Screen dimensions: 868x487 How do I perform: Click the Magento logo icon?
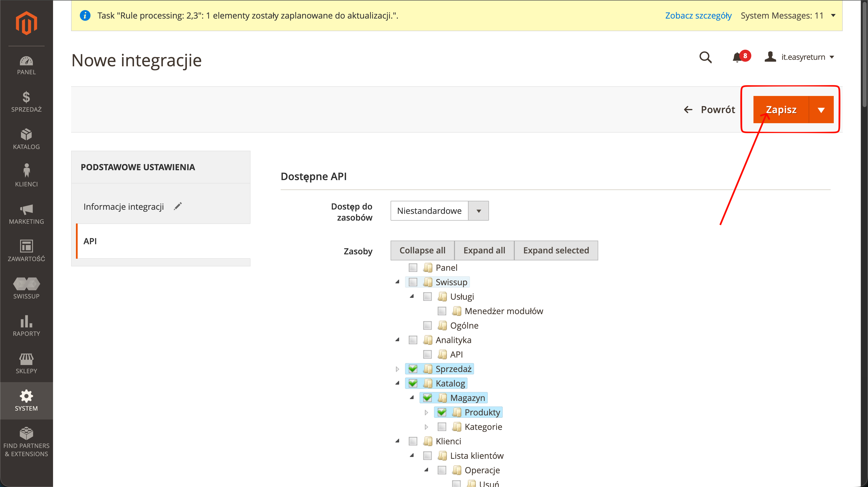pos(26,23)
